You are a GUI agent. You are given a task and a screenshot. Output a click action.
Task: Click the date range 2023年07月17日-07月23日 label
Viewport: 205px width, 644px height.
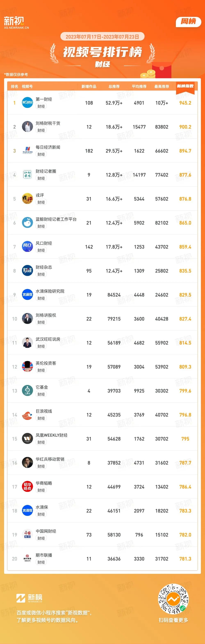[102, 37]
